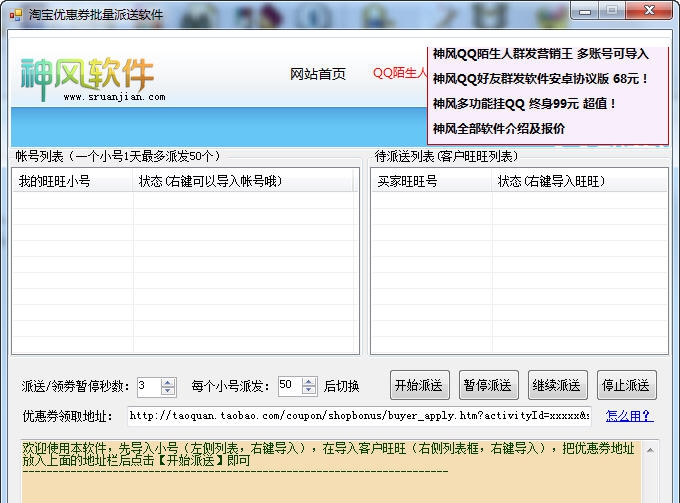Decrease the 派送/领券暂停秒数 value using down arrow

pos(168,390)
